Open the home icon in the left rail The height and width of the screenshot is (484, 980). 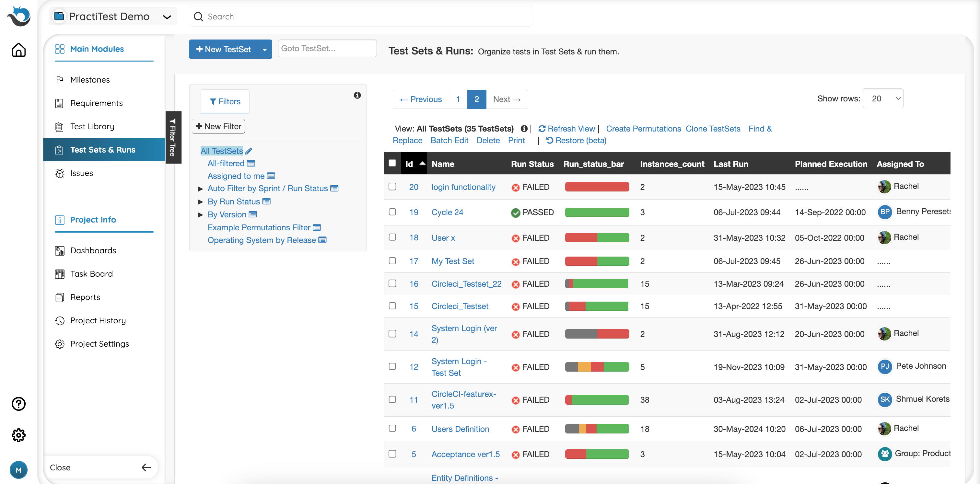coord(18,50)
